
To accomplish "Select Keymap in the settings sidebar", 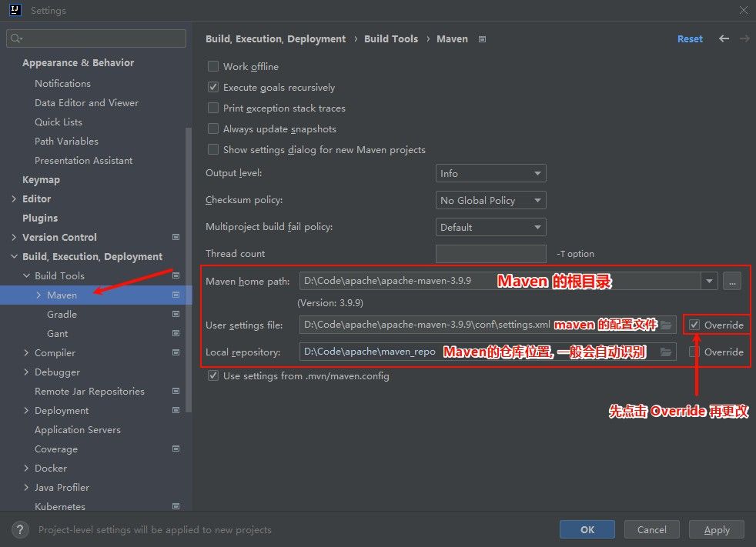I will (41, 179).
